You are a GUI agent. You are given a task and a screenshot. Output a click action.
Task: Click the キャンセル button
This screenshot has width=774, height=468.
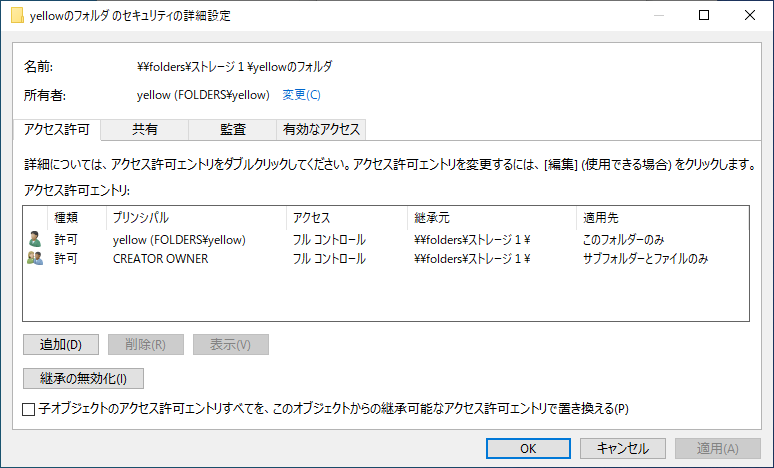[622, 448]
